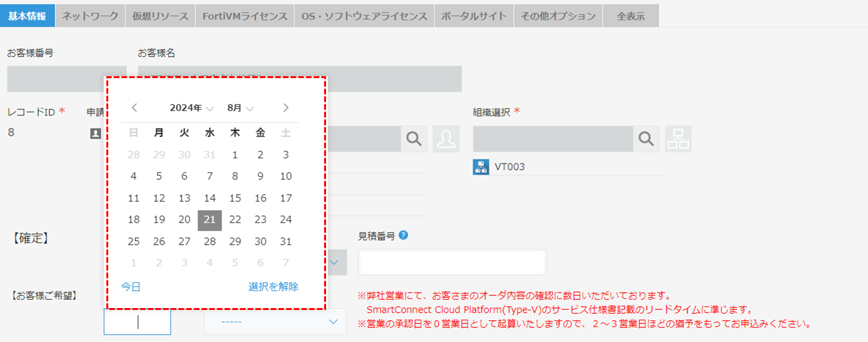This screenshot has height=342, width=868.
Task: Click the 見積番号 input field
Action: pyautogui.click(x=452, y=263)
